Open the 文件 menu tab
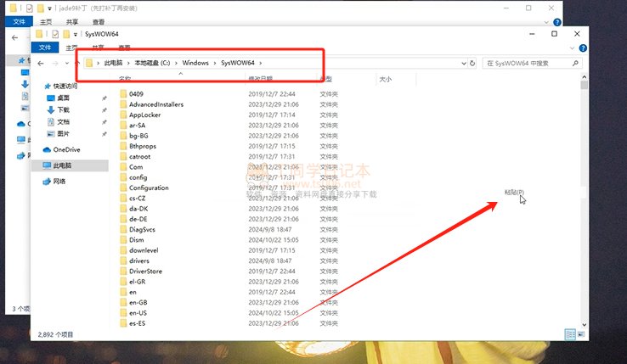Image resolution: width=627 pixels, height=364 pixels. pos(45,48)
